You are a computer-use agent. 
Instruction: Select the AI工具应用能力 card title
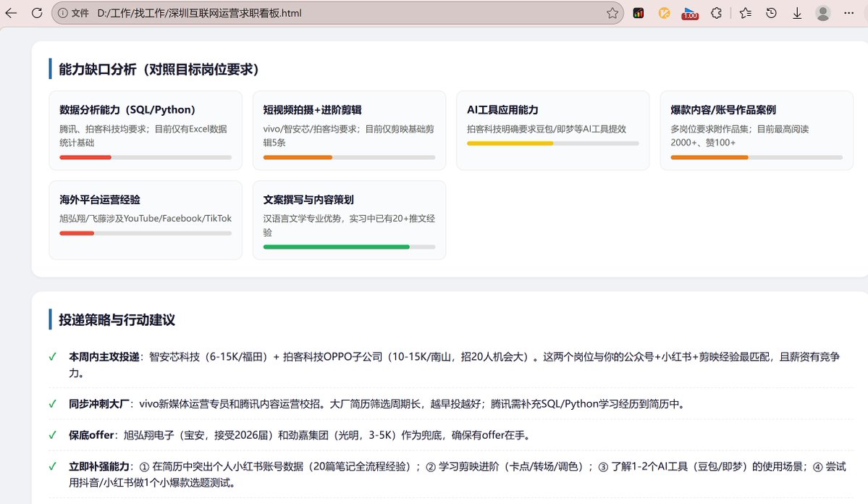(x=502, y=109)
